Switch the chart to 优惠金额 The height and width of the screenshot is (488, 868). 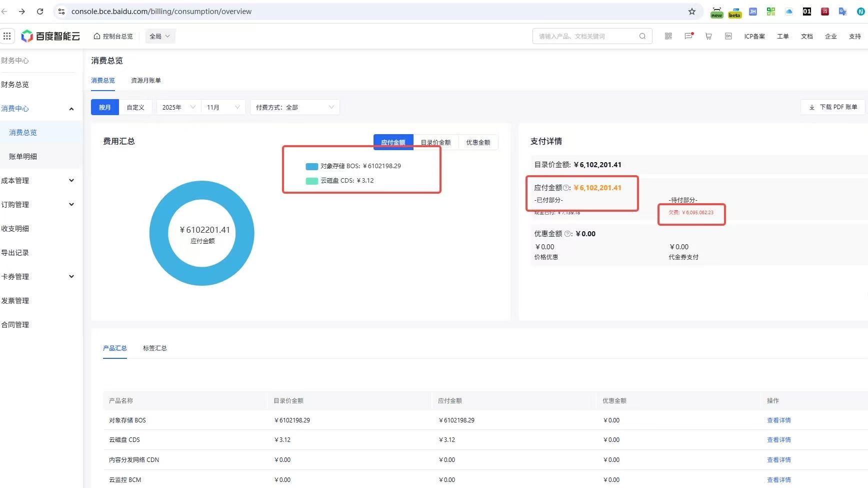tap(478, 143)
